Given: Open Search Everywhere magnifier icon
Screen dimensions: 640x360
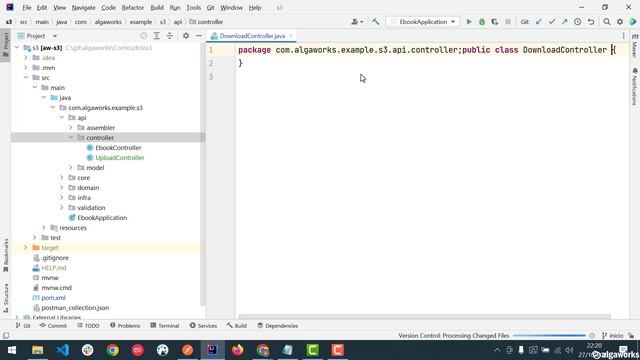Looking at the screenshot, I should coord(607,22).
